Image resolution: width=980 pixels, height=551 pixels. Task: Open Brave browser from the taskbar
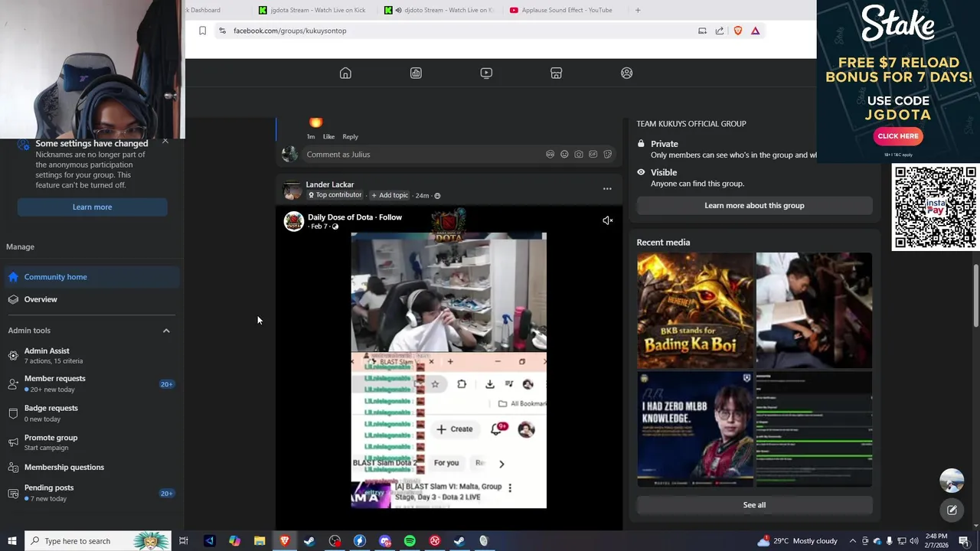click(x=285, y=541)
